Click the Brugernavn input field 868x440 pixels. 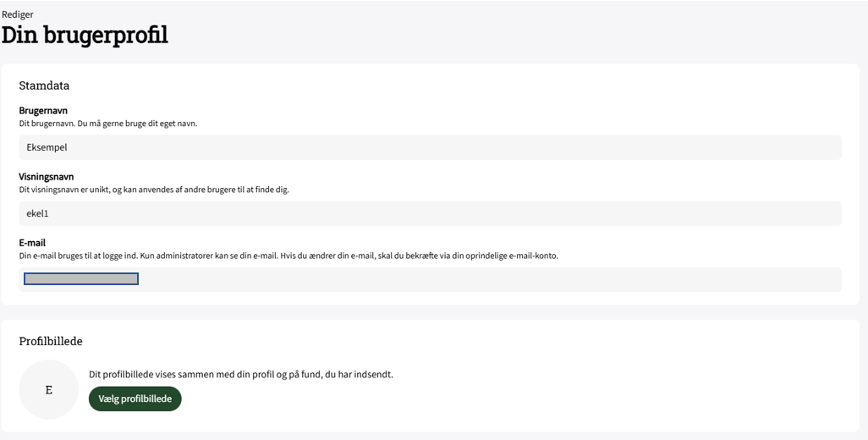(430, 147)
